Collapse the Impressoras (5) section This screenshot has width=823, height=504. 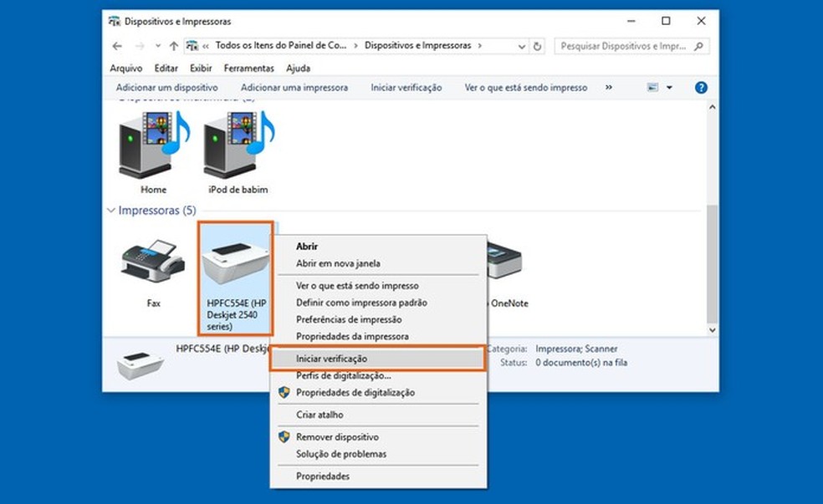pyautogui.click(x=111, y=211)
